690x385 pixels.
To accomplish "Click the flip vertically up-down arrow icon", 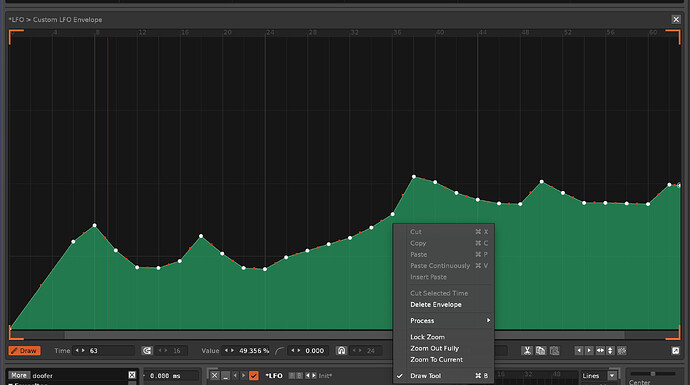I will point(610,351).
